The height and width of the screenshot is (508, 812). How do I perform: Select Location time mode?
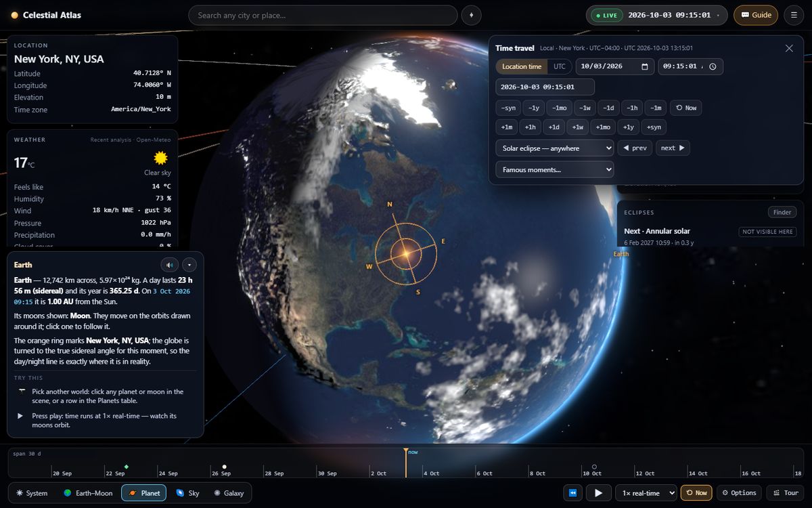(x=522, y=66)
